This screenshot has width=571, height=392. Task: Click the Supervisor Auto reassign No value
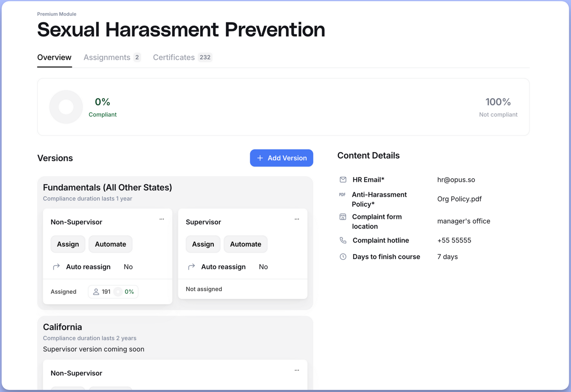263,267
